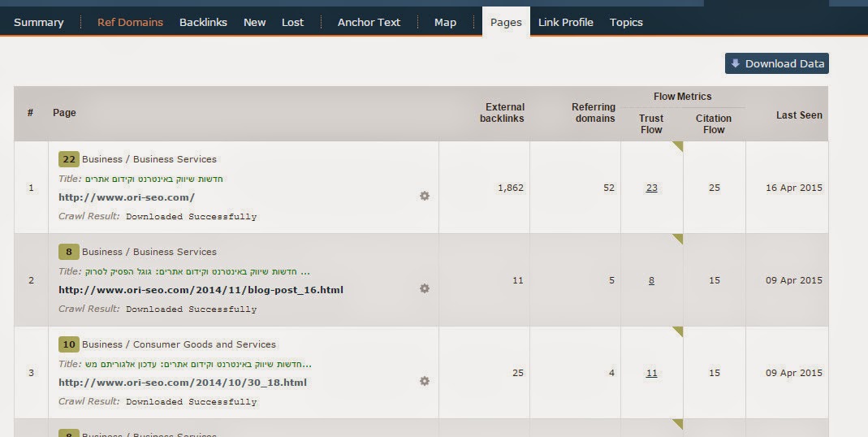The height and width of the screenshot is (437, 868).
Task: Open the Anchor Text tab
Action: pyautogui.click(x=369, y=22)
